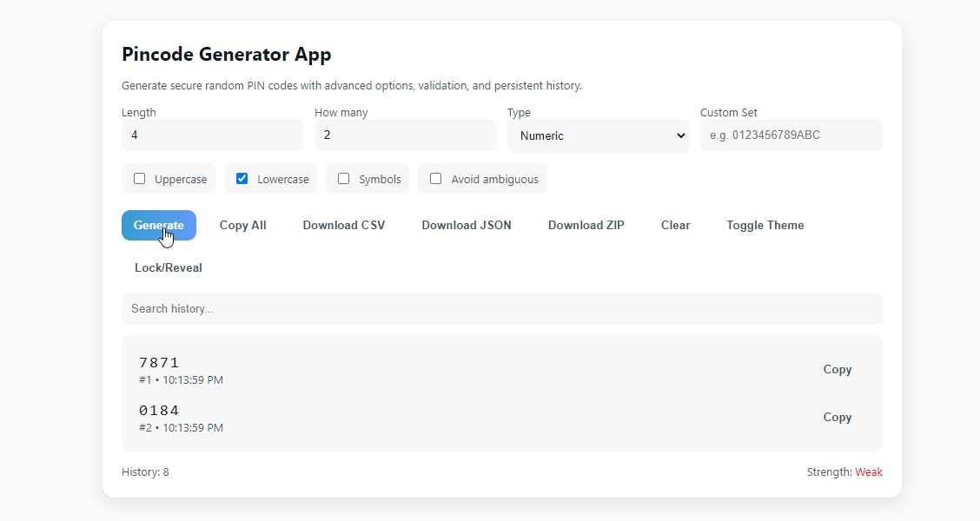Viewport: 980px width, 521px height.
Task: Focus the Length input field
Action: (x=212, y=135)
